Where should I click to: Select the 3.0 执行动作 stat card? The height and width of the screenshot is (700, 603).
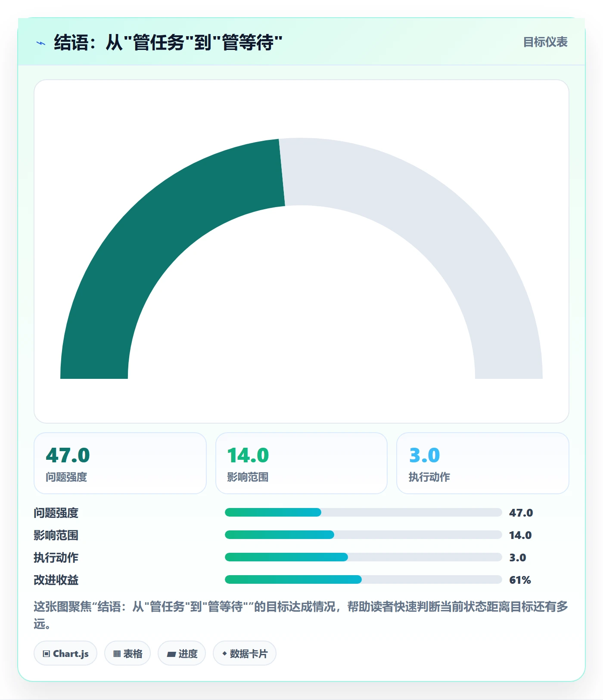pyautogui.click(x=483, y=463)
